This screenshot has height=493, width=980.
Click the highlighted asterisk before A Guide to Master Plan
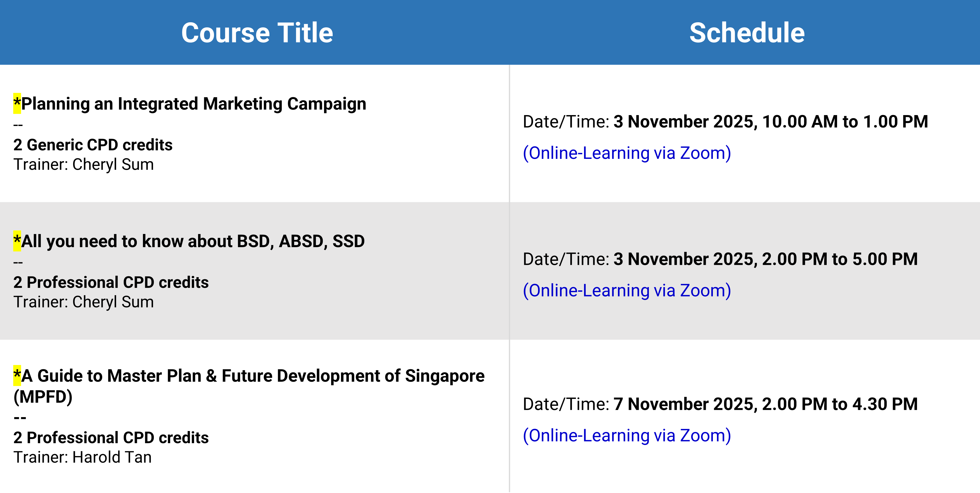17,375
